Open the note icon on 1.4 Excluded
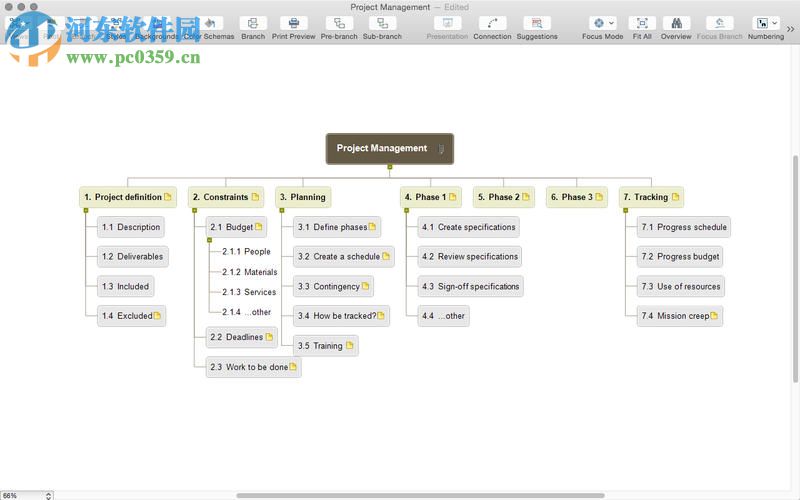 tap(157, 316)
